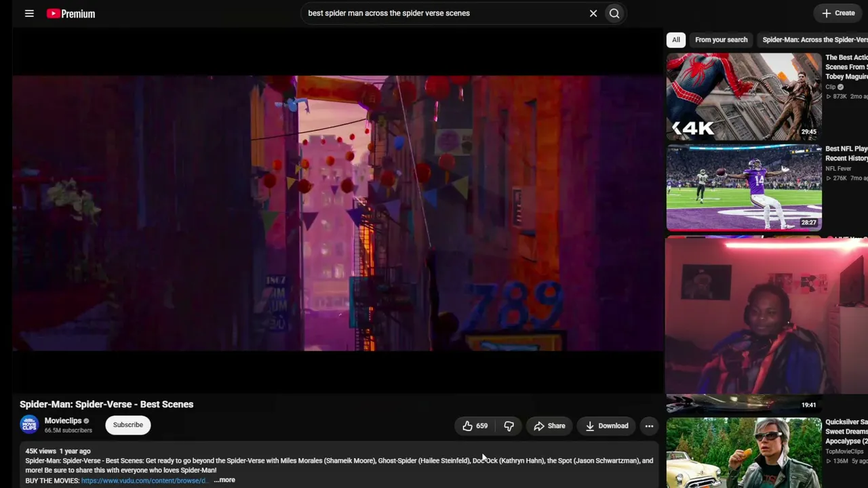
Task: Clear the search box text
Action: [593, 13]
